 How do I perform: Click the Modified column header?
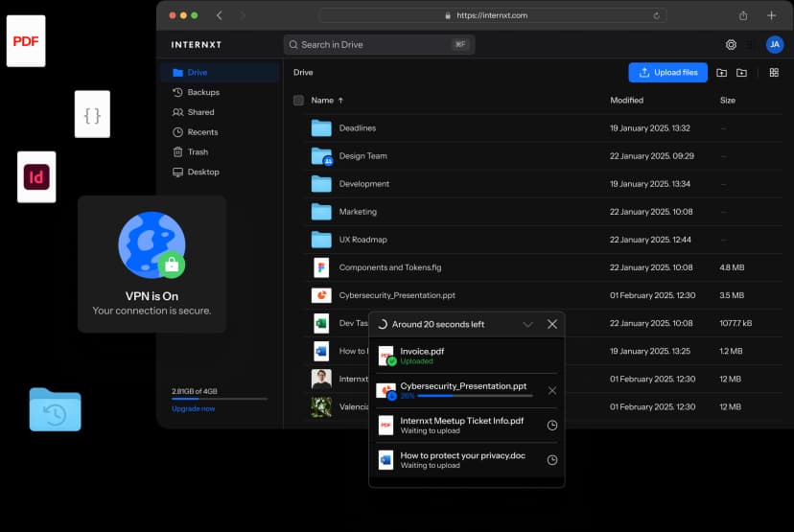pyautogui.click(x=626, y=101)
